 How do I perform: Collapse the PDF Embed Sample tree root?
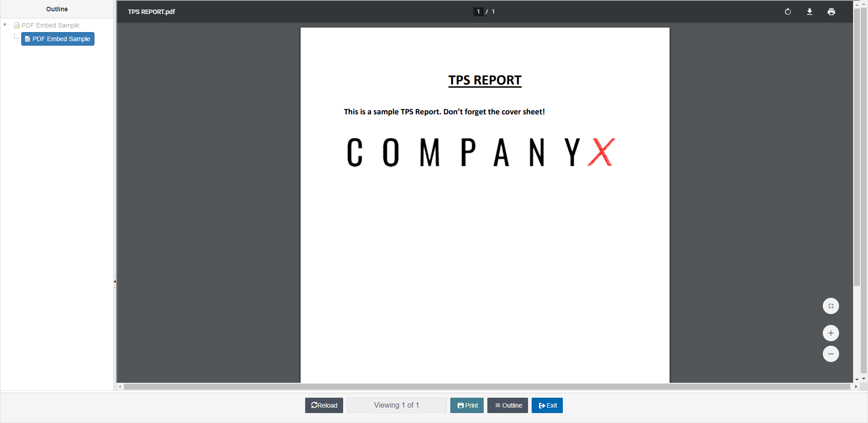5,25
